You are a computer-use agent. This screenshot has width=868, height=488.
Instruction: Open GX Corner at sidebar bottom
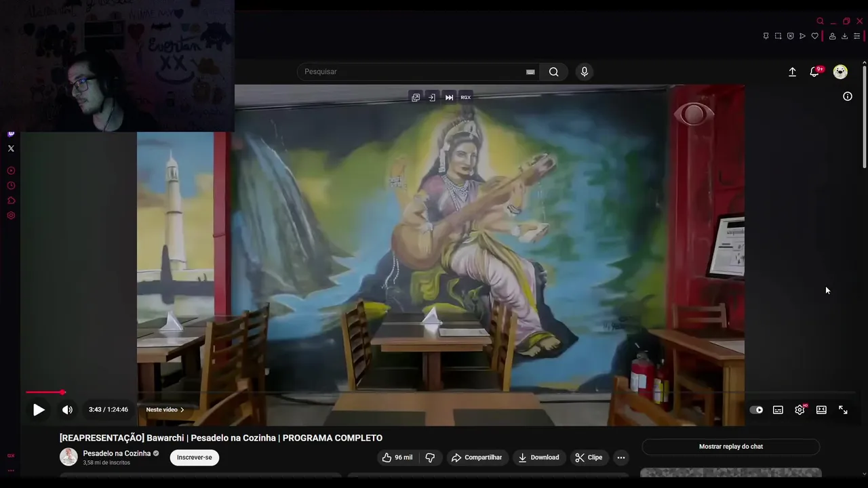tap(11, 456)
